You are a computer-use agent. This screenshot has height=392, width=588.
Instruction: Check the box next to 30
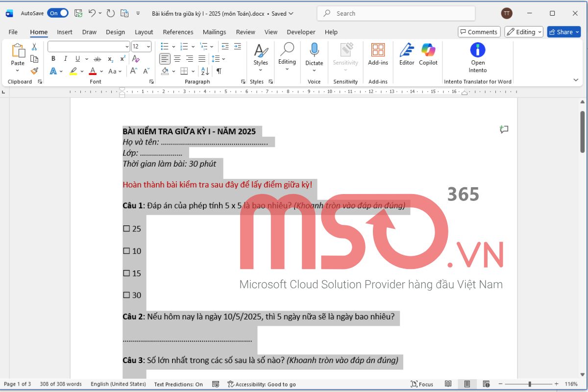[126, 295]
